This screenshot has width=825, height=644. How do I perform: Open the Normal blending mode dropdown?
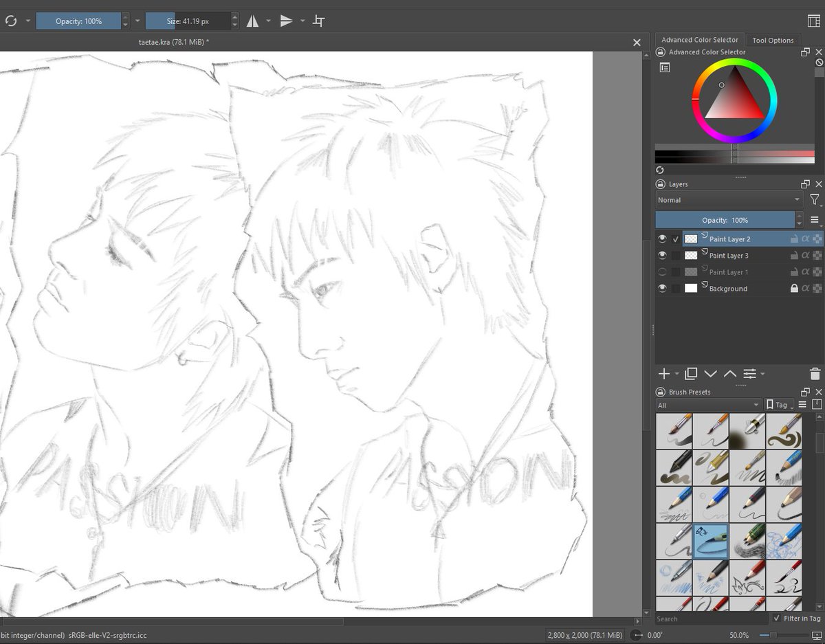(729, 200)
